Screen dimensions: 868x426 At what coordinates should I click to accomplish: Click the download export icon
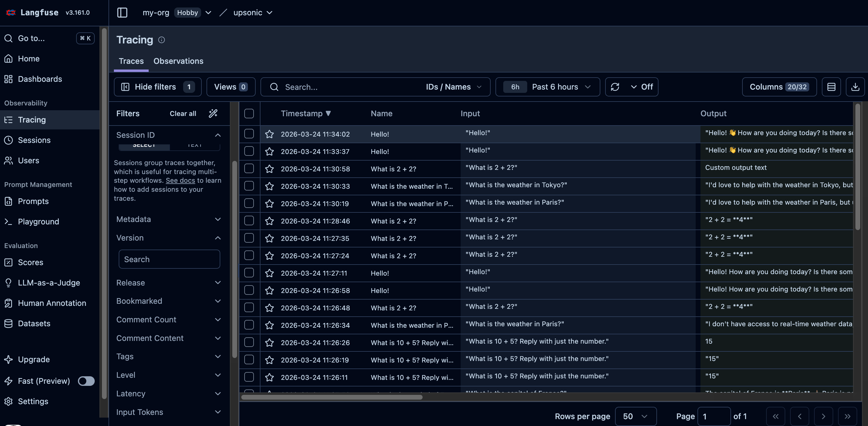[855, 87]
